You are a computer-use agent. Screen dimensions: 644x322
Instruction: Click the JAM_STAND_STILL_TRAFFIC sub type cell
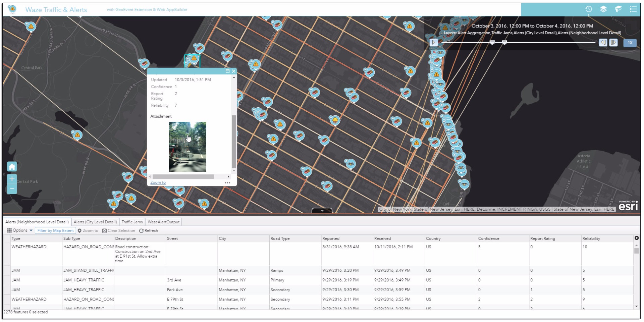click(88, 270)
